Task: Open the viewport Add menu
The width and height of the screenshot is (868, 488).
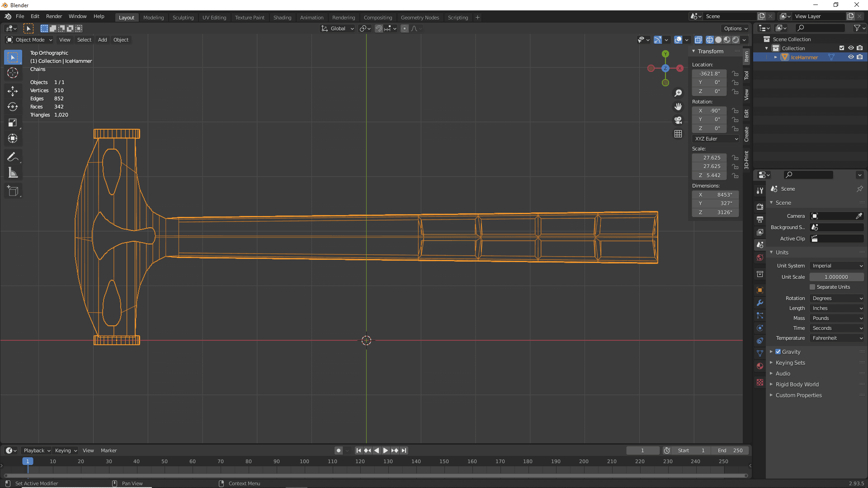Action: [x=103, y=40]
